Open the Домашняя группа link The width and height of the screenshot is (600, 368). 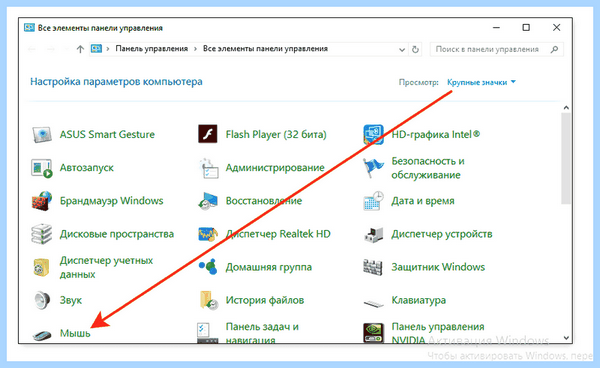[x=269, y=267]
